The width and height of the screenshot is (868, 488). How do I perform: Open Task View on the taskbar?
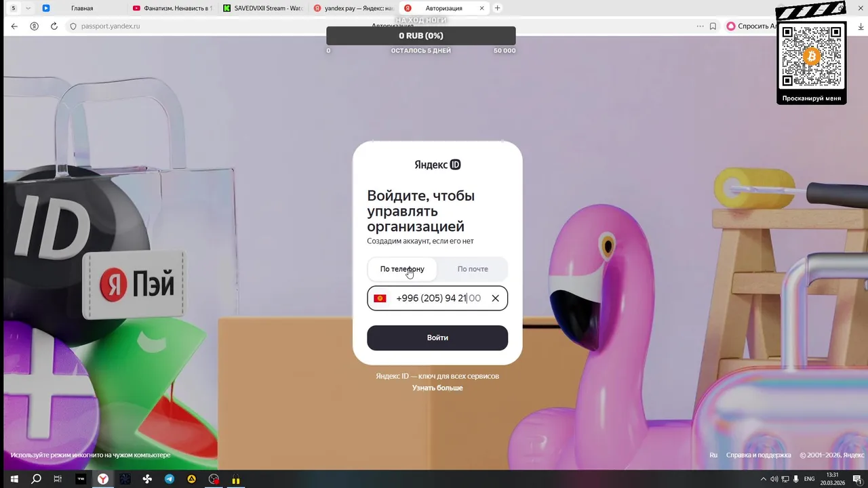pos(58,479)
